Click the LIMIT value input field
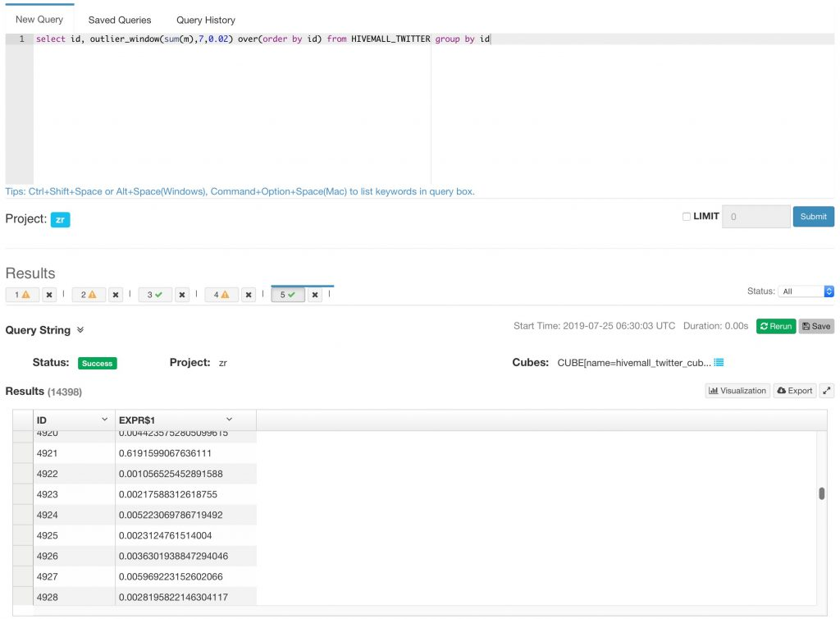 pos(756,217)
